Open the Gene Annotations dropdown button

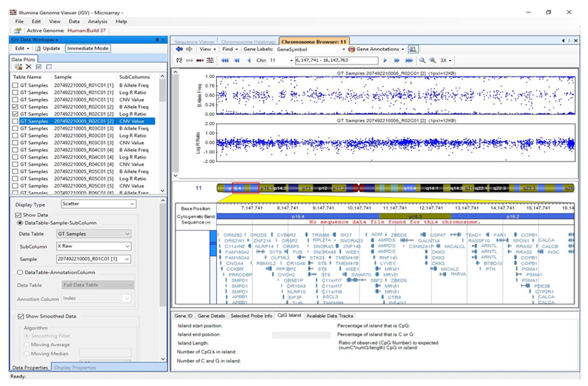tap(376, 49)
